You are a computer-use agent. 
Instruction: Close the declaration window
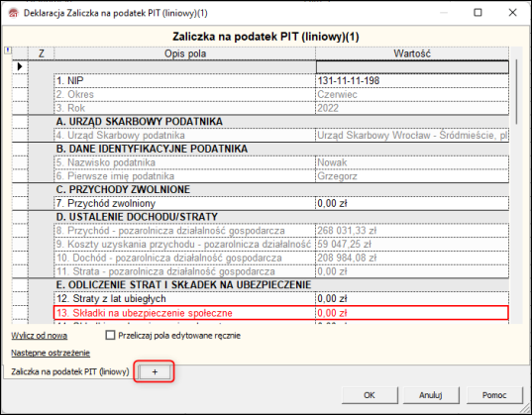(512, 13)
